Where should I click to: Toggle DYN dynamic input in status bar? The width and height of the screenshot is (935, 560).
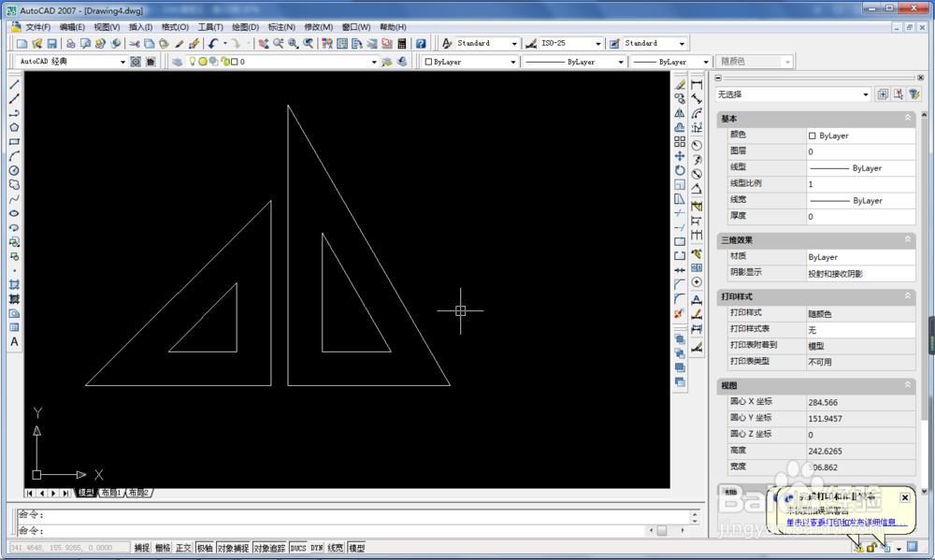317,548
